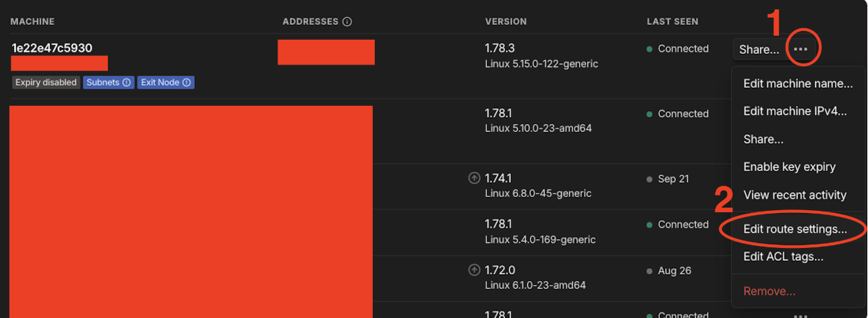Screen dimensions: 868x318
Task: Click the three-dot menu icon for machine 1e22e47c5930
Action: point(801,49)
